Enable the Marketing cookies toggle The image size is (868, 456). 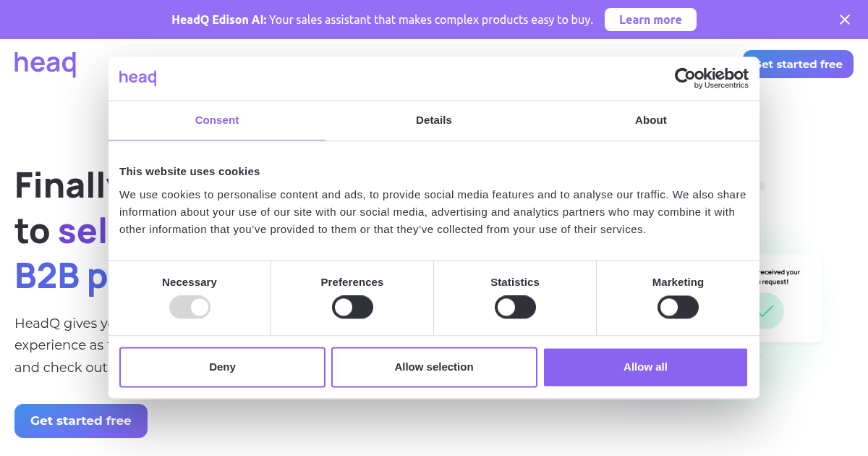point(678,307)
